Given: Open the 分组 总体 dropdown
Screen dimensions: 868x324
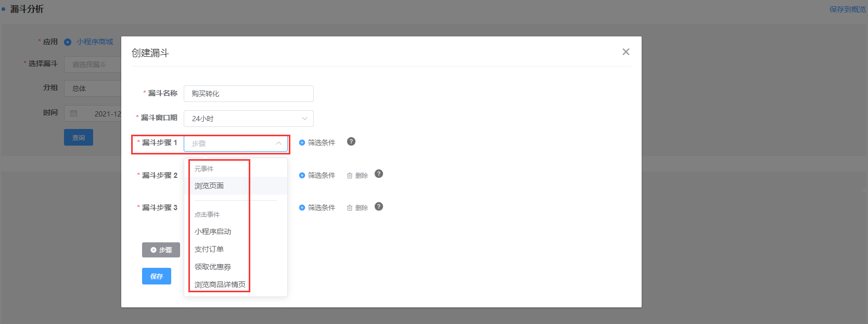Looking at the screenshot, I should coord(93,88).
